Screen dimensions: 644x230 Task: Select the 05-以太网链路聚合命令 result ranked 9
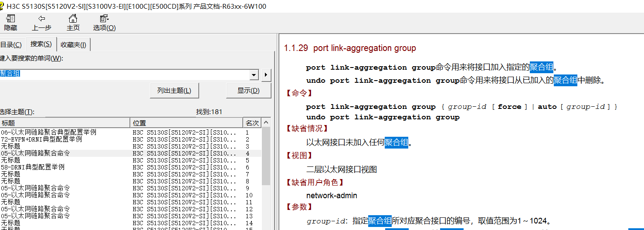pos(131,188)
